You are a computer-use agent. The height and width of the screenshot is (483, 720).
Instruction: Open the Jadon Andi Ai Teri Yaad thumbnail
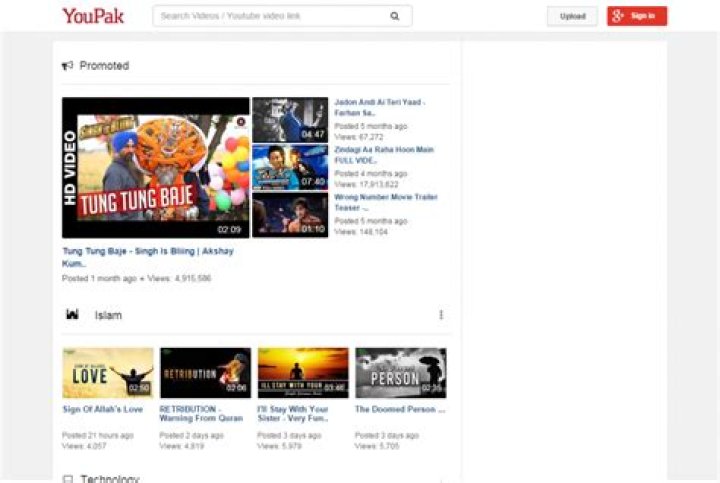290,120
